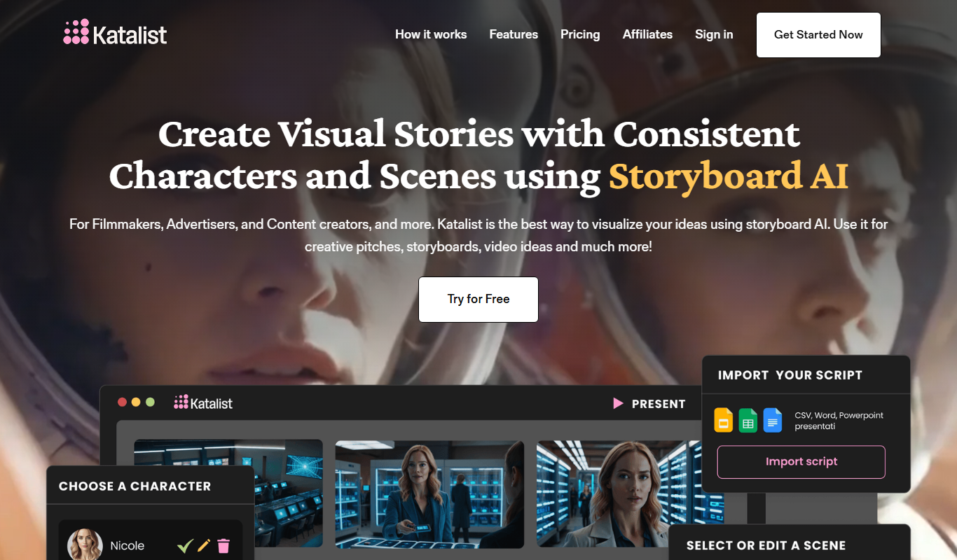
Task: Open the woman holding phone storyboard frame
Action: pos(429,494)
